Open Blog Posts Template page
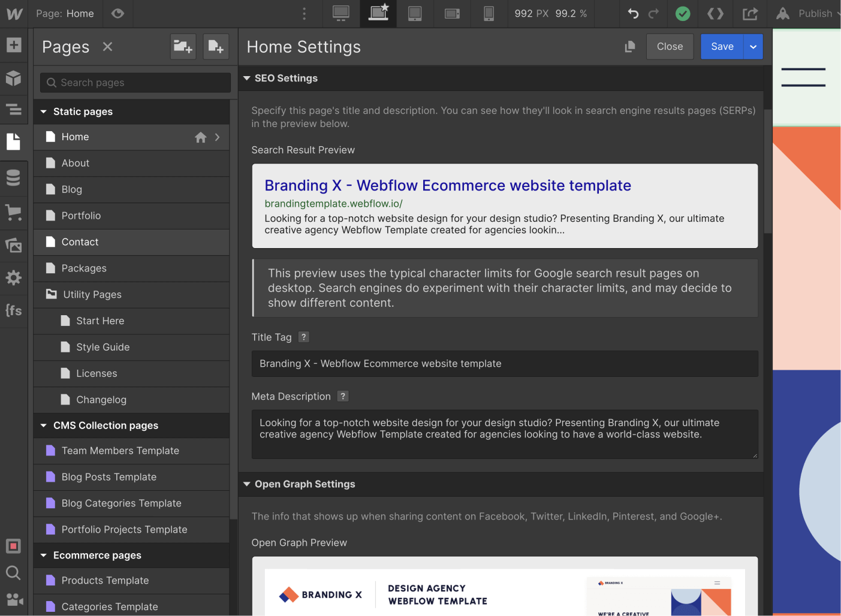 click(131, 477)
